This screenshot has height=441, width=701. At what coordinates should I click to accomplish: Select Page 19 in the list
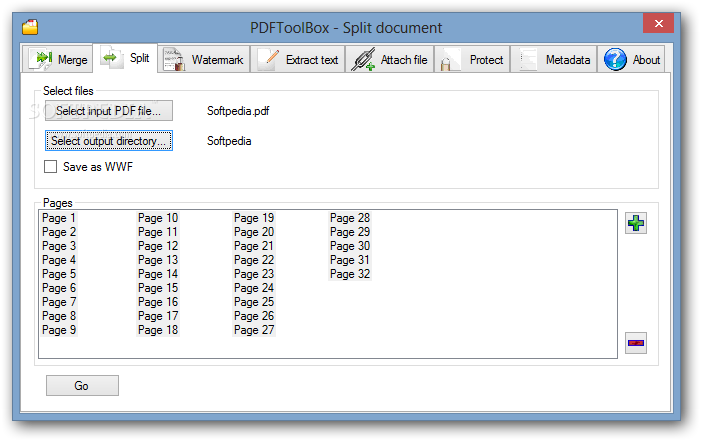coord(254,218)
